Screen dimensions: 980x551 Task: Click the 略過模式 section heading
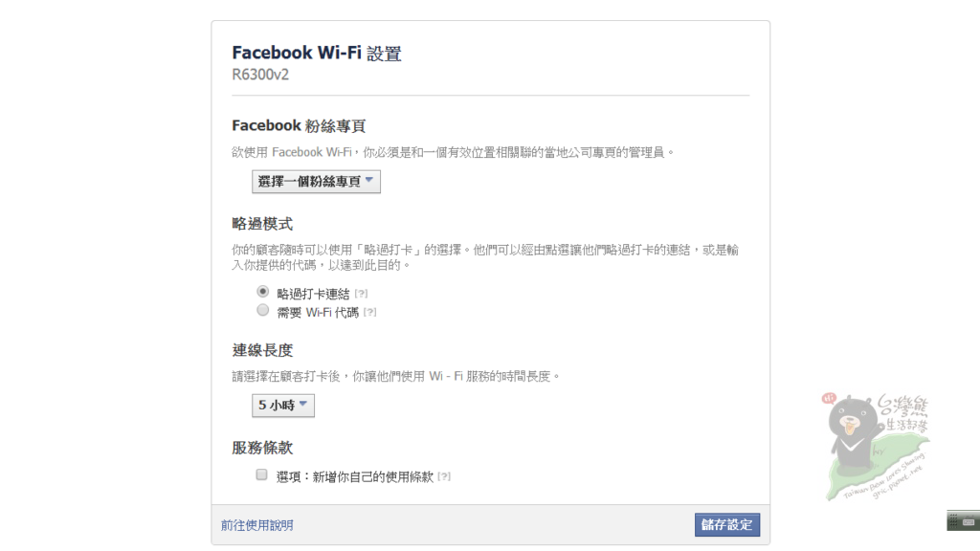[x=262, y=224]
